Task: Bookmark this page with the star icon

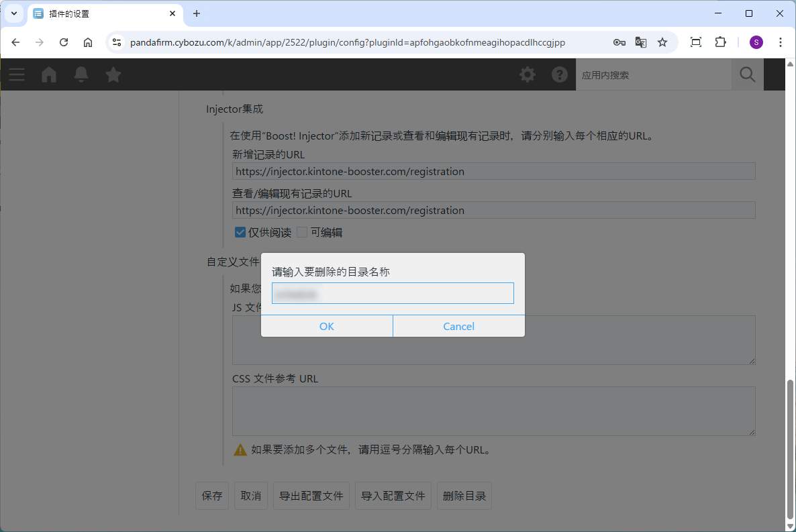Action: 662,42
